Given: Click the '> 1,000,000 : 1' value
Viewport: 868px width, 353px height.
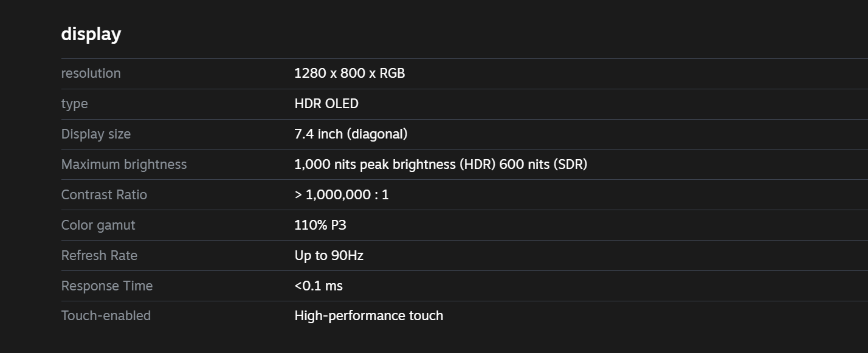Looking at the screenshot, I should click(x=342, y=195).
